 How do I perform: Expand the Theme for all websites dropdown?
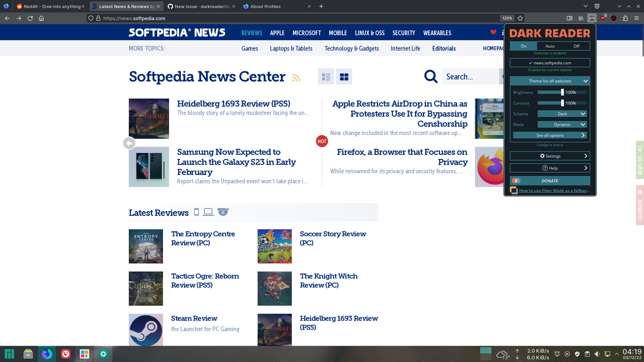click(x=550, y=81)
